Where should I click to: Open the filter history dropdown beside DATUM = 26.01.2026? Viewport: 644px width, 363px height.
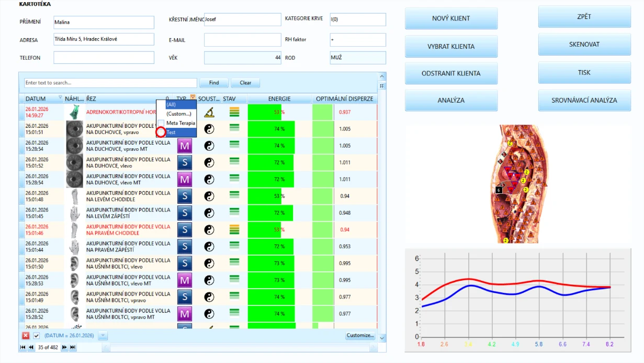[103, 335]
